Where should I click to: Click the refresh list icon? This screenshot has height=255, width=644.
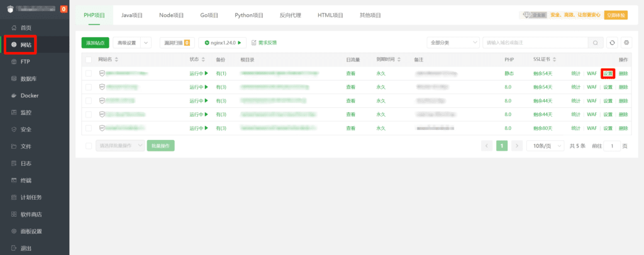pos(612,43)
